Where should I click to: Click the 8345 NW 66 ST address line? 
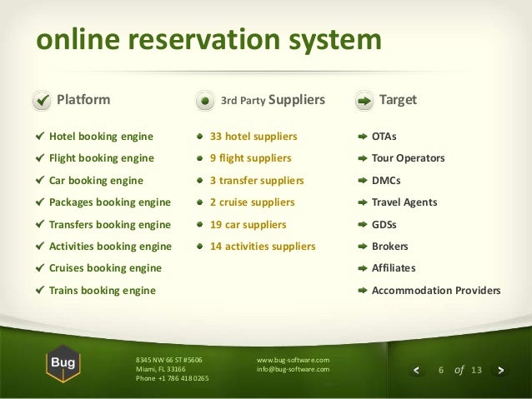click(168, 360)
